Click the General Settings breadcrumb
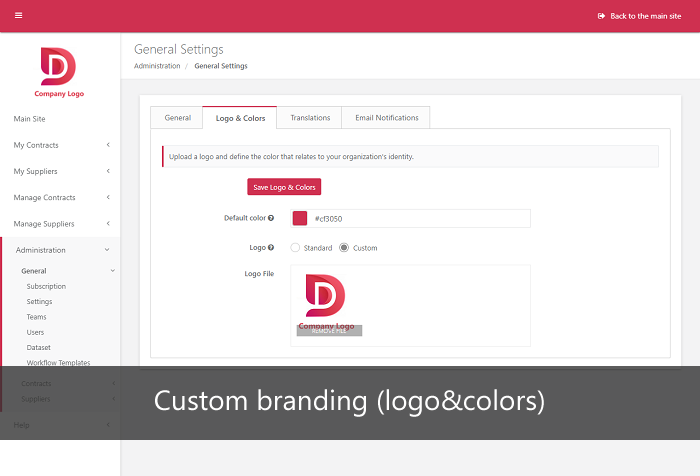 point(221,66)
